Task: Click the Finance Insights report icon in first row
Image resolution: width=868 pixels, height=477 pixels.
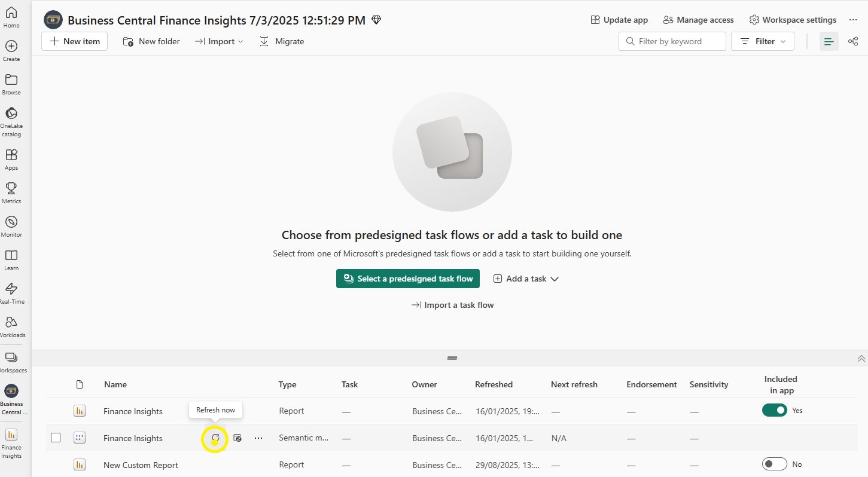Action: point(80,411)
